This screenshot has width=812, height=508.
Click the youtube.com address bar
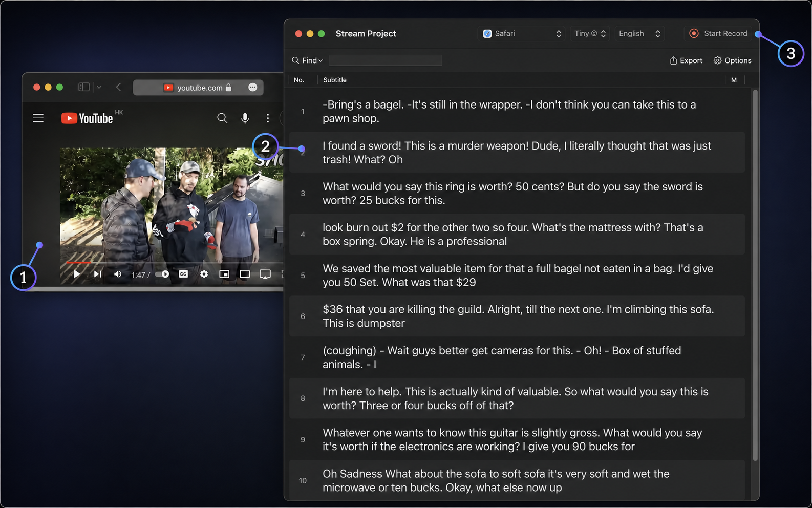click(198, 88)
